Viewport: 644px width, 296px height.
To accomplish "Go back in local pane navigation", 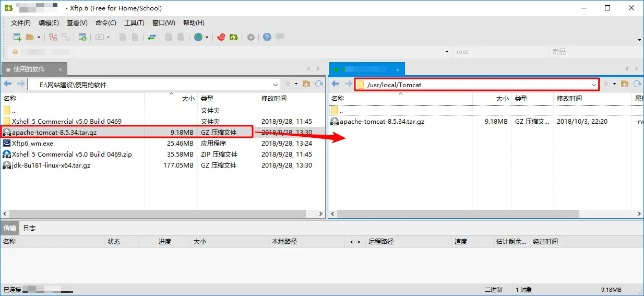I will (x=8, y=84).
